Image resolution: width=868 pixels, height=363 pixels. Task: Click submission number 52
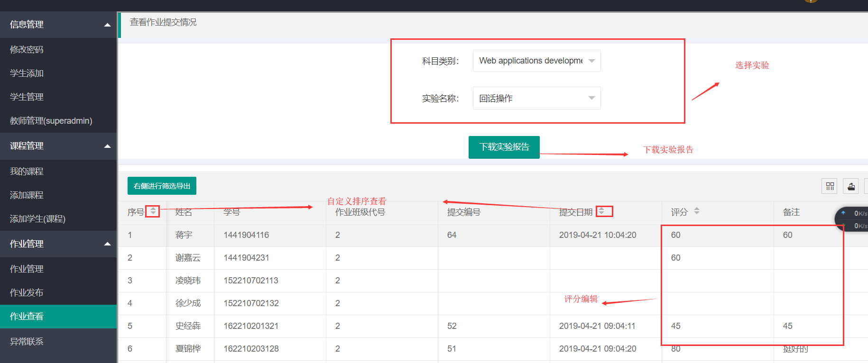click(x=452, y=326)
